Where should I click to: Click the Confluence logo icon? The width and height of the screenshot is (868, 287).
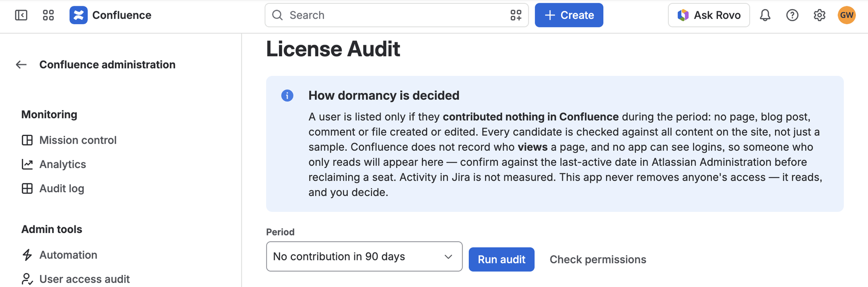[x=79, y=15]
